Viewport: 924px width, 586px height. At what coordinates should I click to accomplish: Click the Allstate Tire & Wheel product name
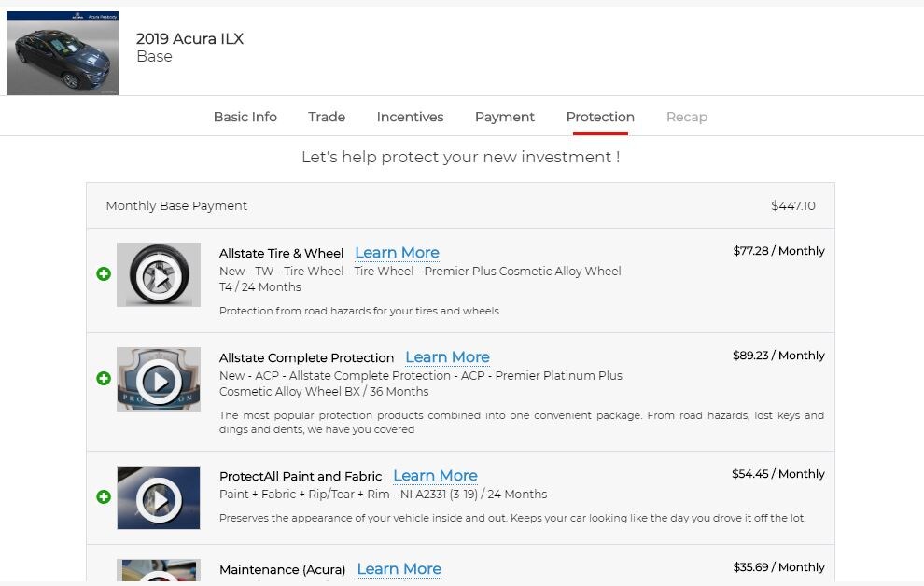click(281, 253)
